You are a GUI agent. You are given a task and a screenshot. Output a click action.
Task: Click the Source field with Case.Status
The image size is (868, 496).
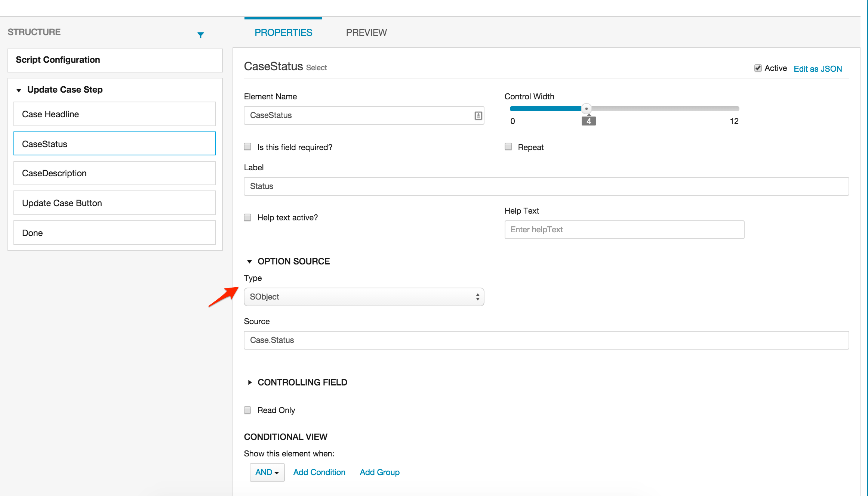tap(547, 340)
